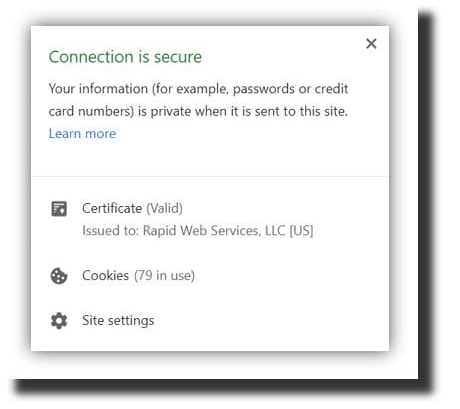Screen dimensions: 460x409
Task: Click the word 'secure' in the green heading
Action: tap(178, 57)
